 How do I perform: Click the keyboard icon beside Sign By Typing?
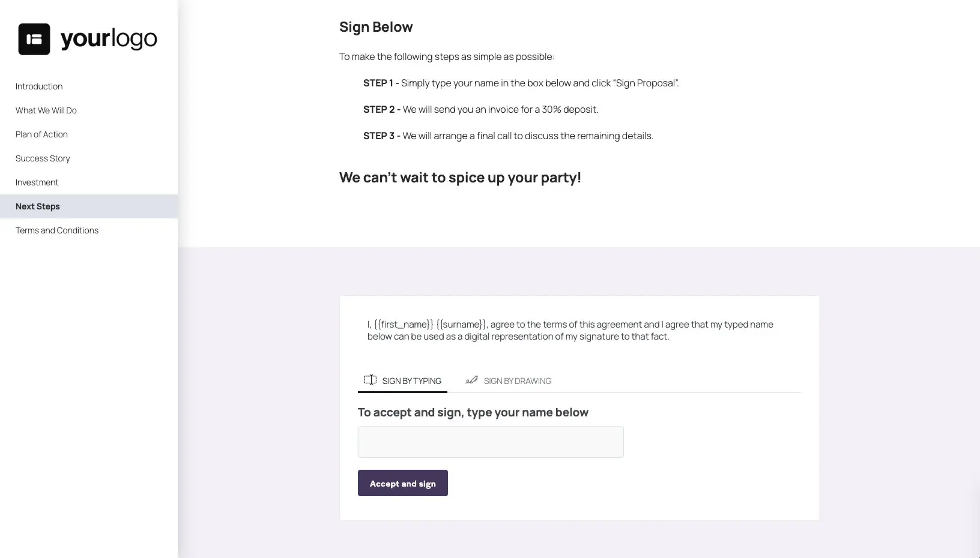pyautogui.click(x=370, y=380)
